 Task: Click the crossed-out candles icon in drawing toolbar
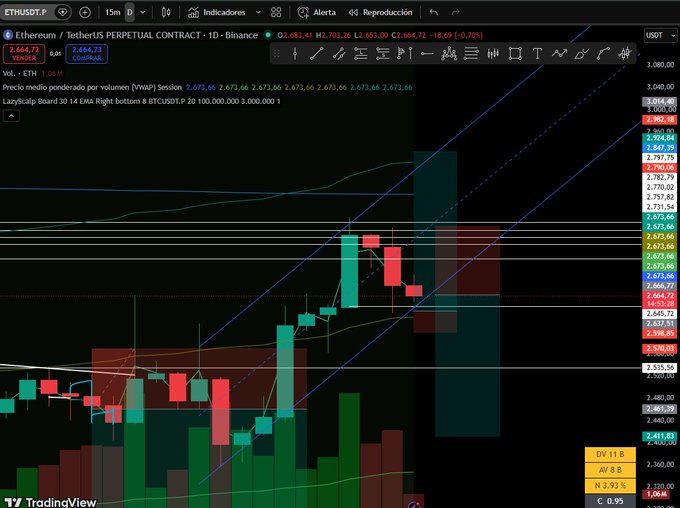pyautogui.click(x=625, y=54)
